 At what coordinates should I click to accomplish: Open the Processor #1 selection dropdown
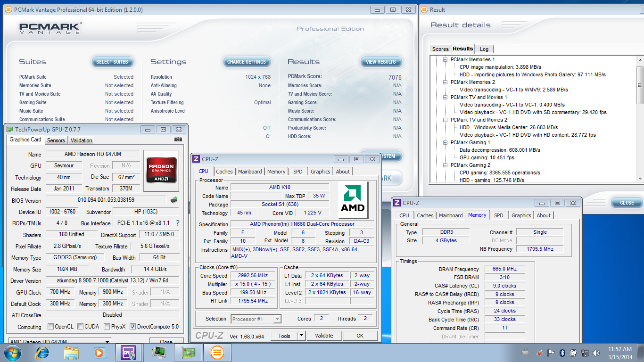pos(277,319)
